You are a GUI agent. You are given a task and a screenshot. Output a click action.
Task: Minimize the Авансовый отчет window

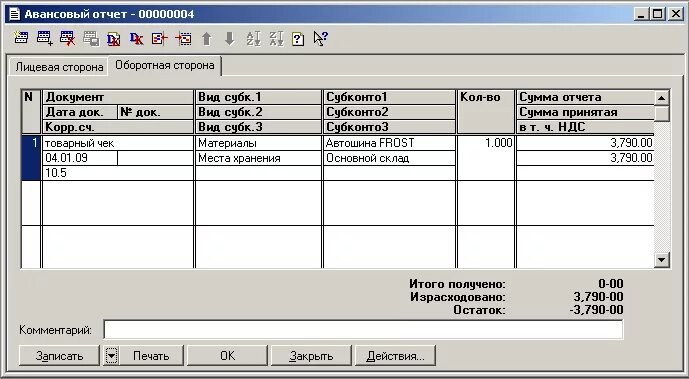(642, 14)
